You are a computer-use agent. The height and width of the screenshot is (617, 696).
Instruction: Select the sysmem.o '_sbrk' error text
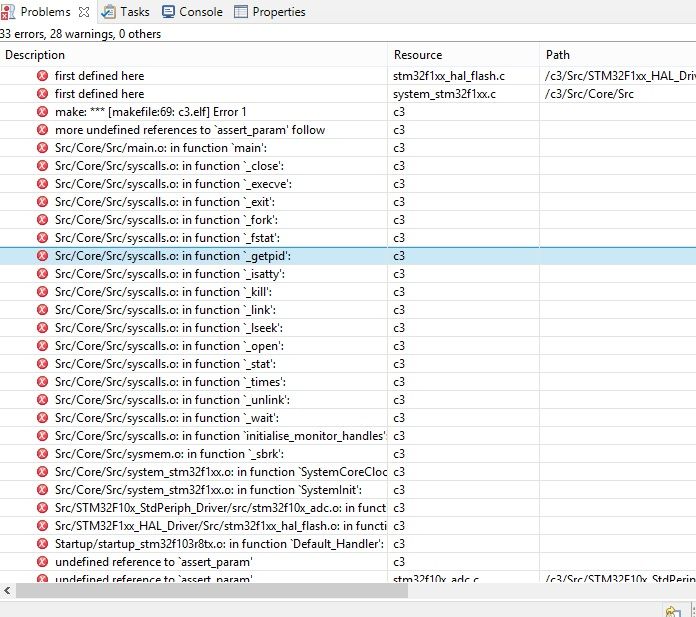(x=169, y=454)
